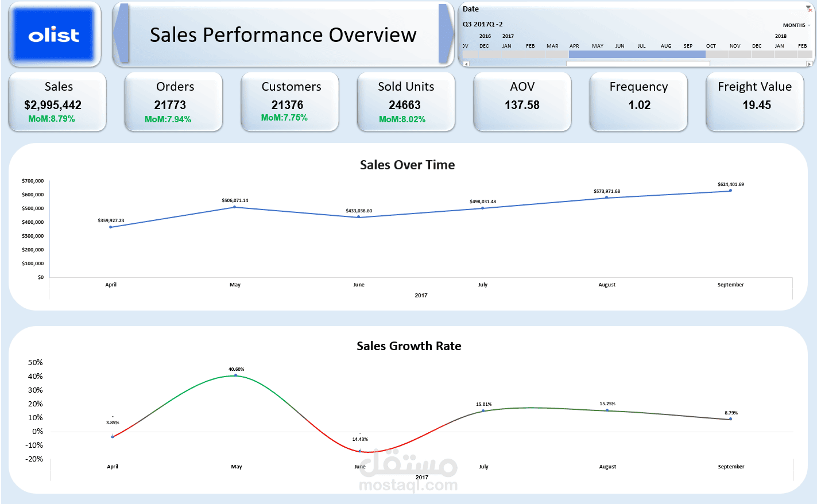This screenshot has width=817, height=504.
Task: Click the timeline scroll left arrow
Action: [466, 64]
